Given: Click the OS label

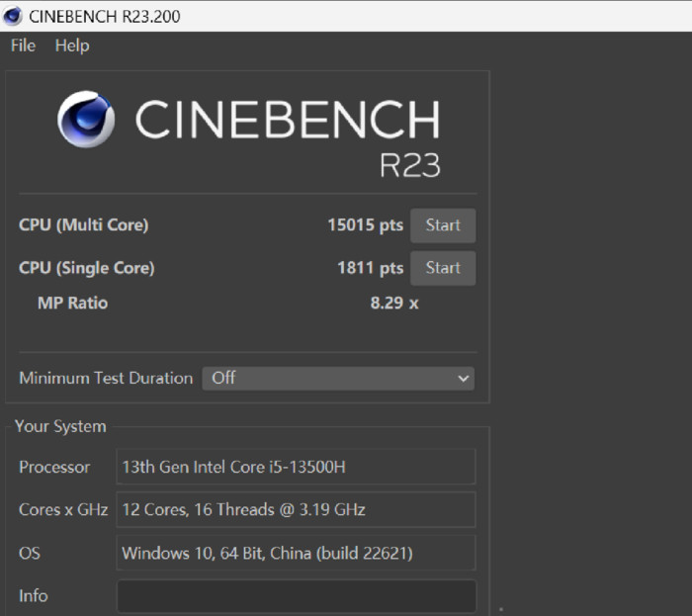Looking at the screenshot, I should click(29, 553).
